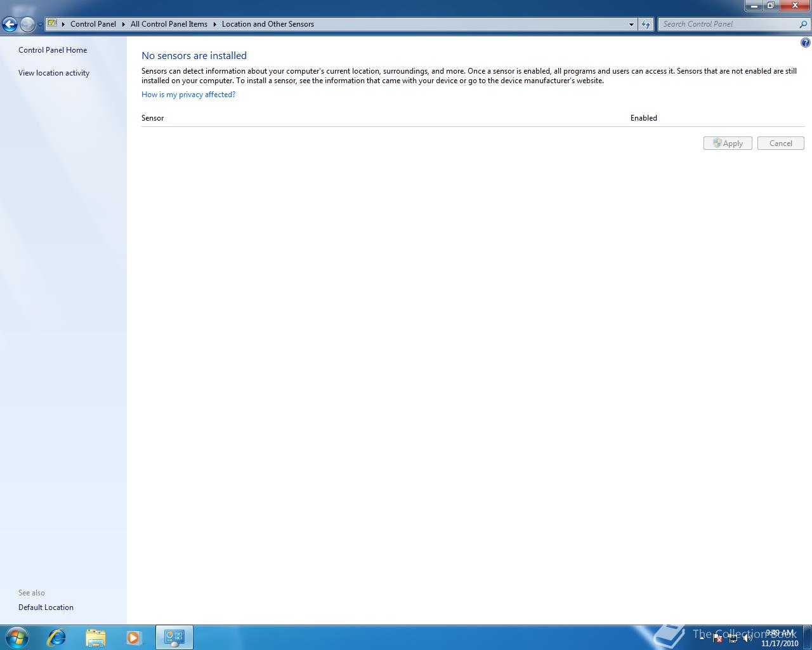View network status via the tray network icon
This screenshot has height=650, width=812.
tap(733, 638)
